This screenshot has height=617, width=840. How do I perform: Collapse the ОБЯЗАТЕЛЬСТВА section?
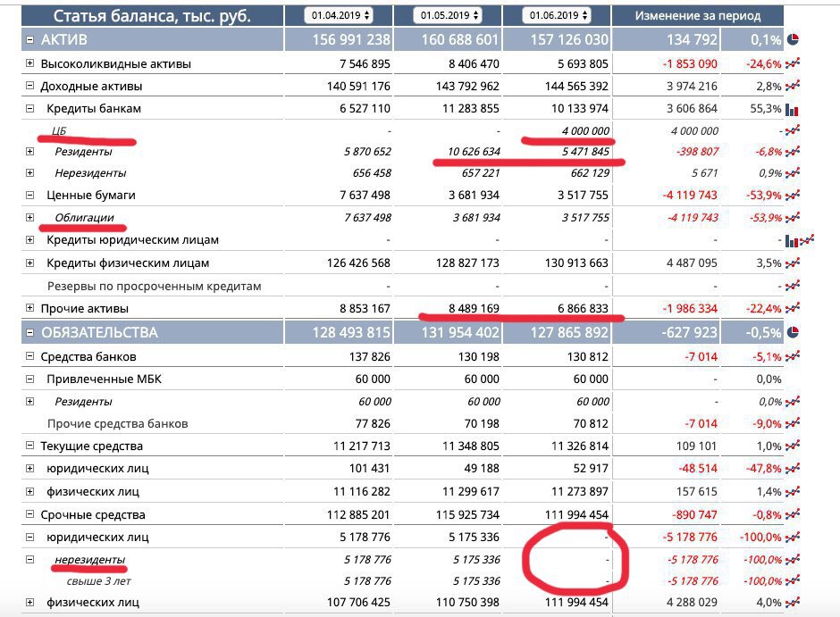pyautogui.click(x=30, y=332)
